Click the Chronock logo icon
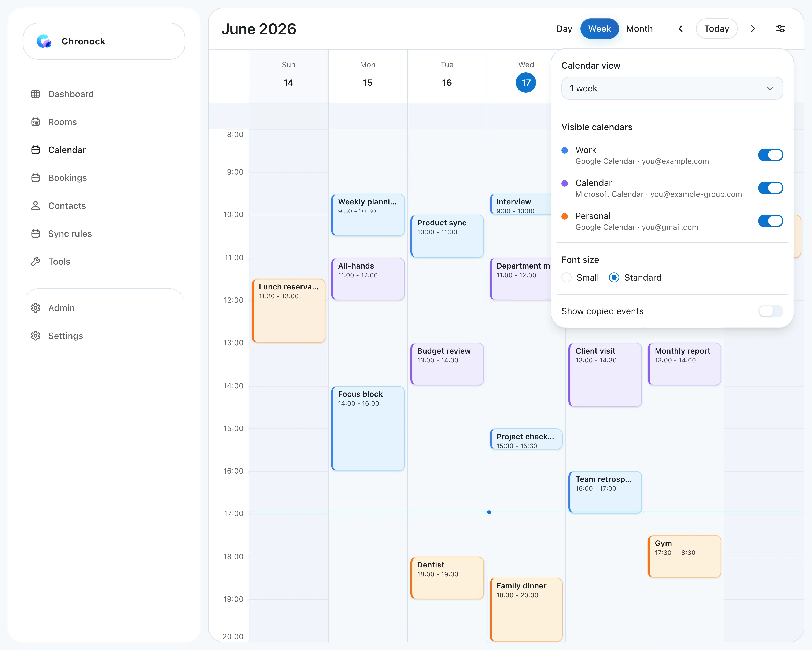812x650 pixels. pyautogui.click(x=44, y=41)
